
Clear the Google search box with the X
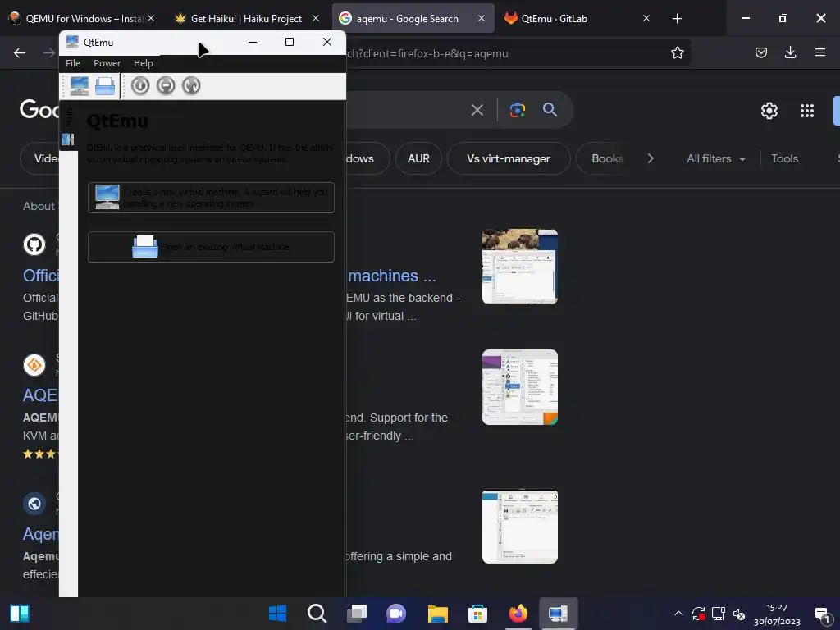[x=477, y=111]
